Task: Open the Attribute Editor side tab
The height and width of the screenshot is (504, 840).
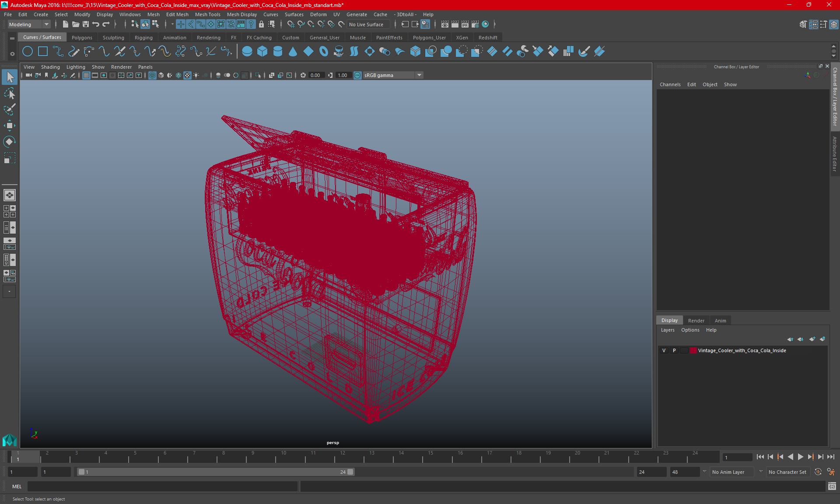Action: coord(835,154)
